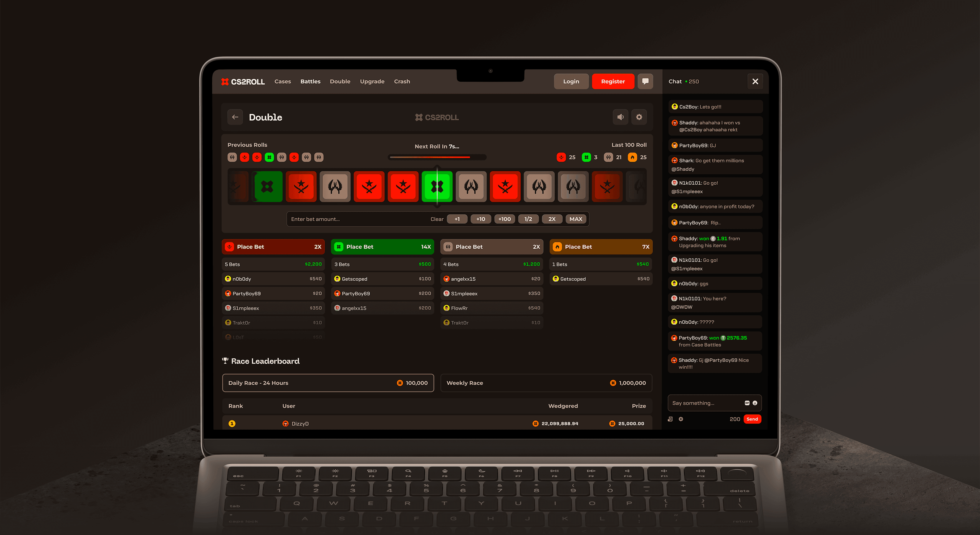Place Bet on orange 7X
This screenshot has width=980, height=535.
(x=601, y=247)
